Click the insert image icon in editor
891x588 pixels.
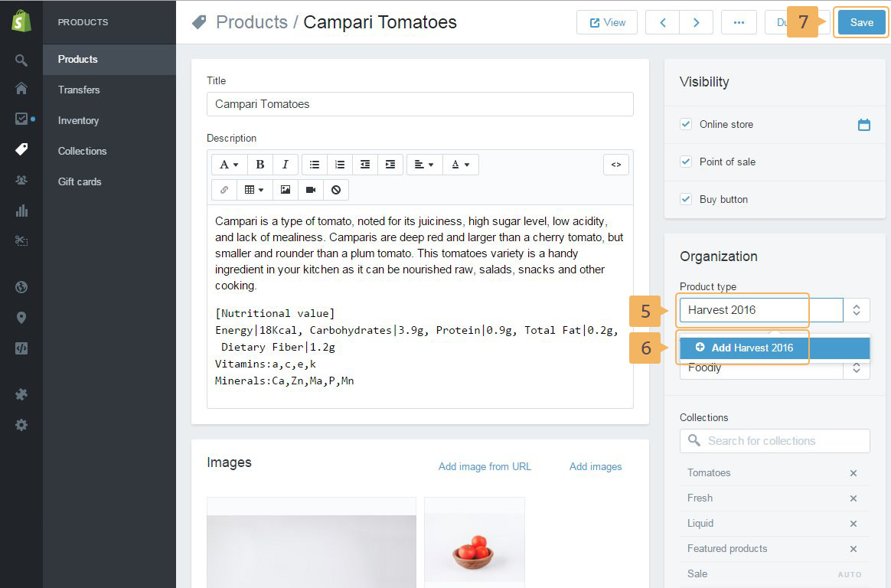pyautogui.click(x=286, y=189)
